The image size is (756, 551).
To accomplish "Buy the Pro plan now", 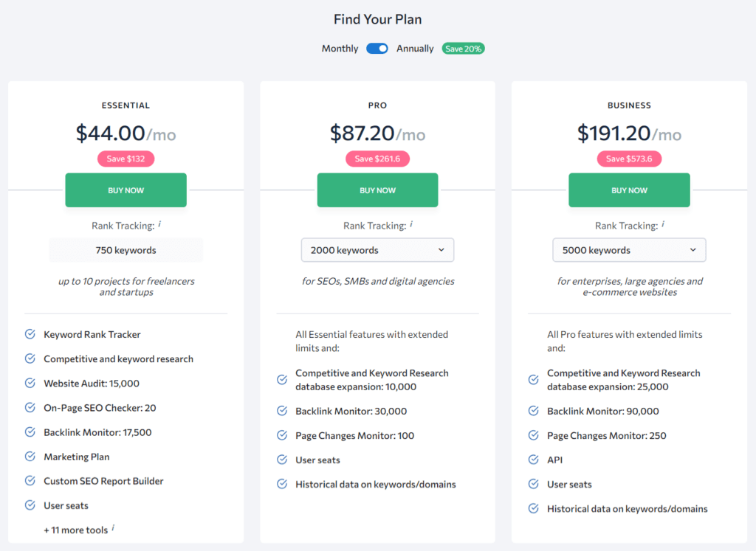I will (x=377, y=190).
